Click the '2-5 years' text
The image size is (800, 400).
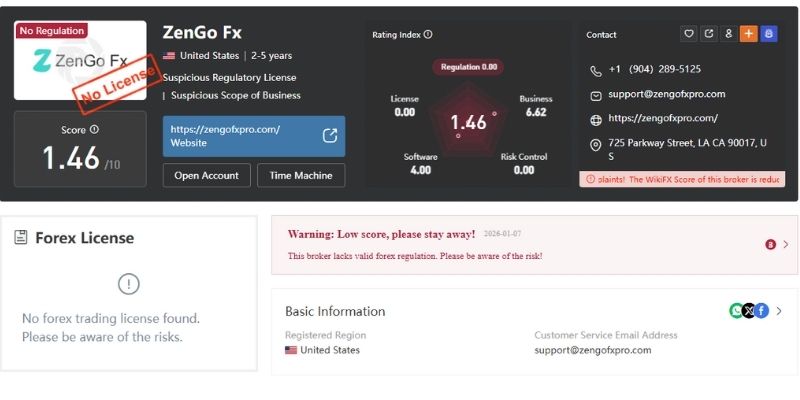pyautogui.click(x=271, y=56)
